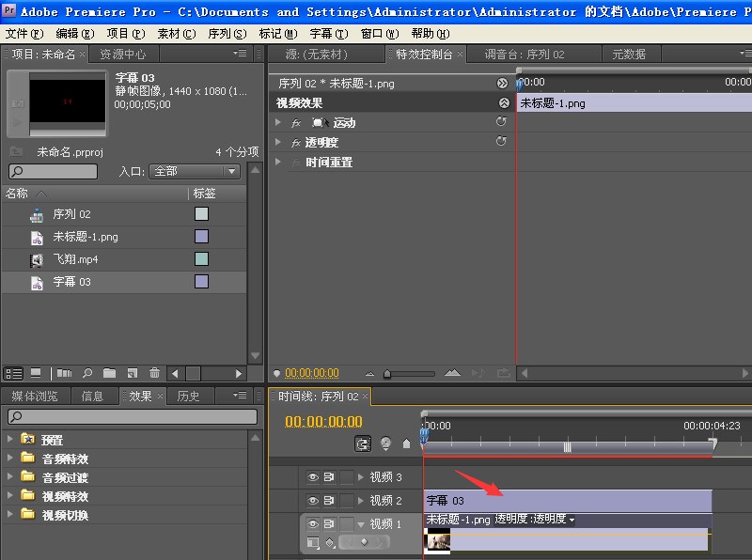
Task: Select 飞翔.mp4 in the project list
Action: [x=75, y=259]
